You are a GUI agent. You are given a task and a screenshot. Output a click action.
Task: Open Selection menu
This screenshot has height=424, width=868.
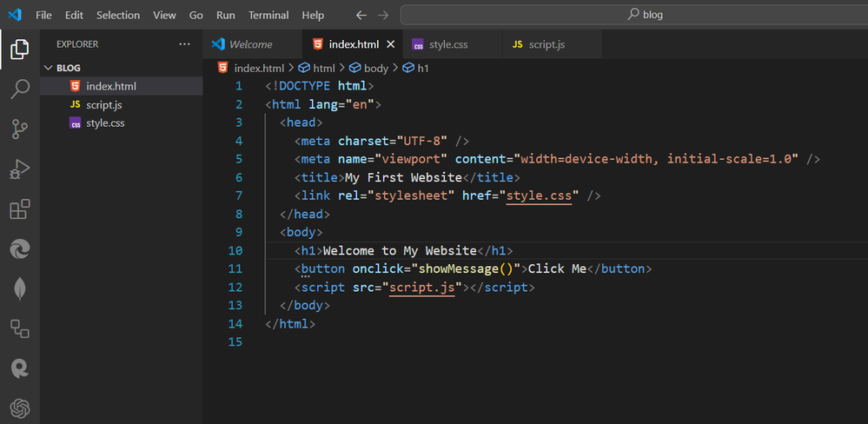pos(118,16)
